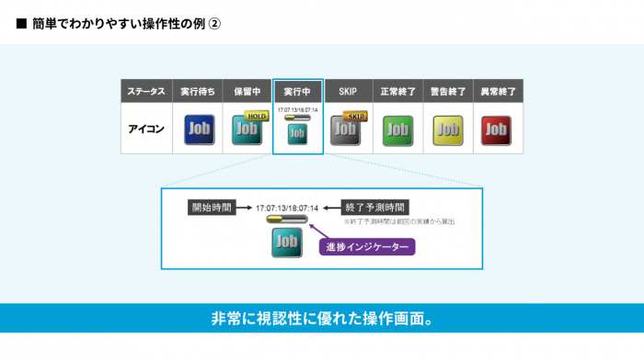Click the 終了予測時間 label
644x362 pixels.
(375, 208)
